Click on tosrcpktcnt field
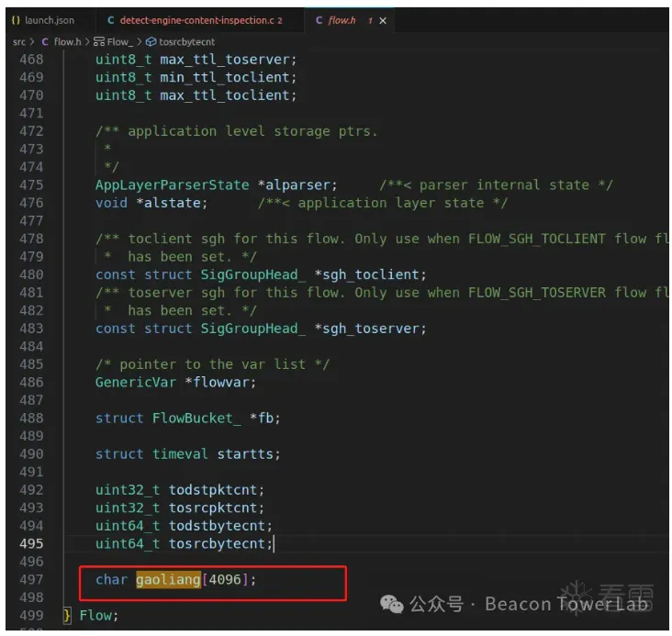 pyautogui.click(x=213, y=508)
